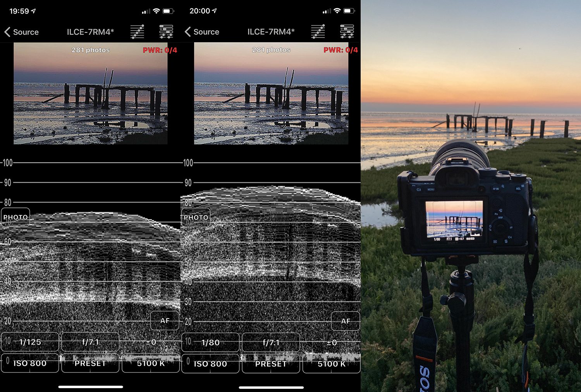Tap the 5100 K color temperature in middle screen
Image resolution: width=581 pixels, height=392 pixels.
[332, 363]
